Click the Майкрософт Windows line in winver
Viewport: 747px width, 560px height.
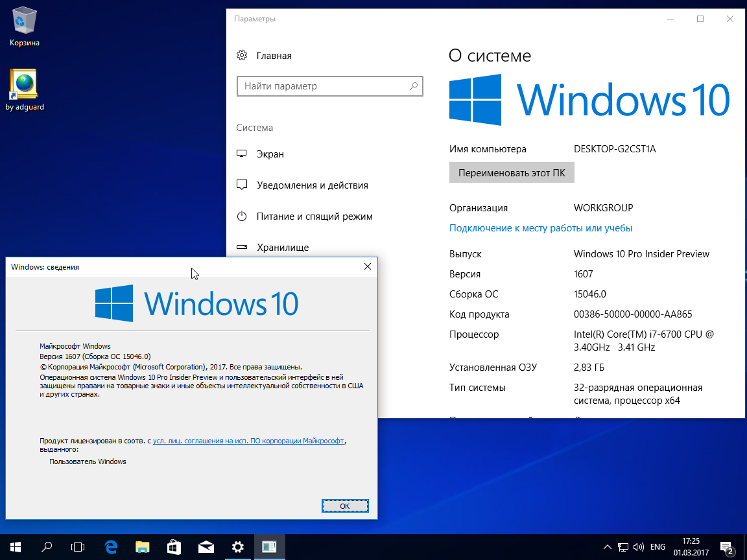point(75,346)
